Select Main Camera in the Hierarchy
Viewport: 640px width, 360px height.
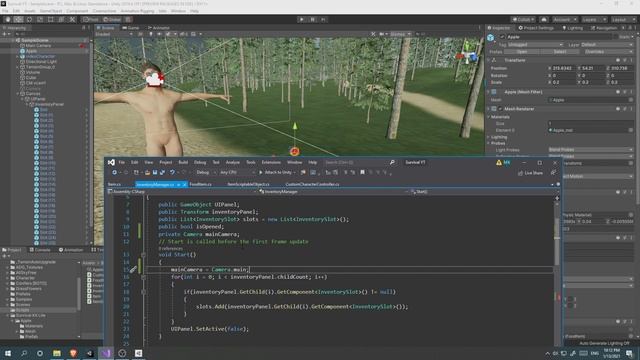[x=38, y=45]
